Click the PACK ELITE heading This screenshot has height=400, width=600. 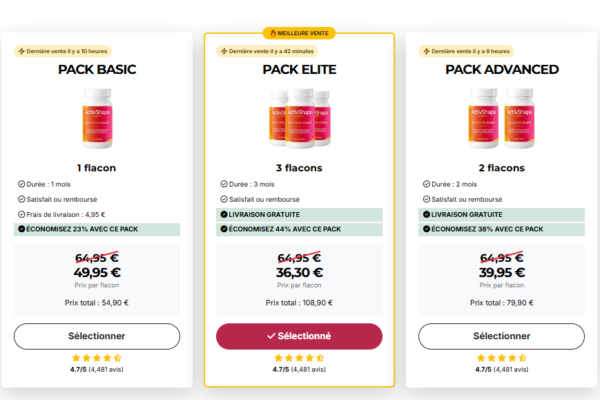[299, 69]
